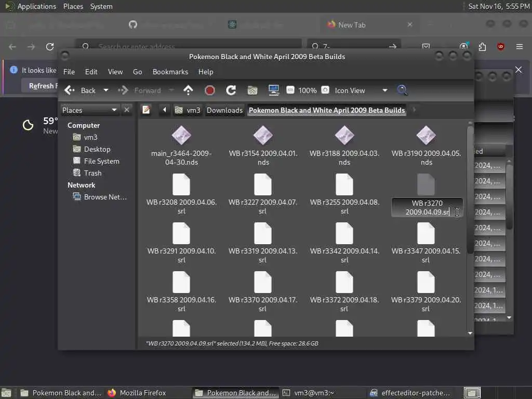This screenshot has height=399, width=532.
Task: Open the View menu
Action: (115, 72)
